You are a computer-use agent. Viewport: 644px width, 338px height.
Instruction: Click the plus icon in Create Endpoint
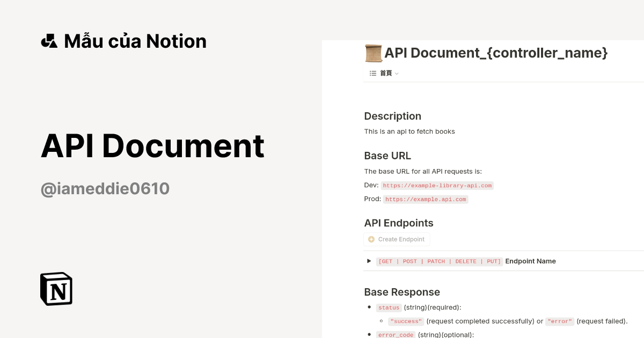click(371, 239)
